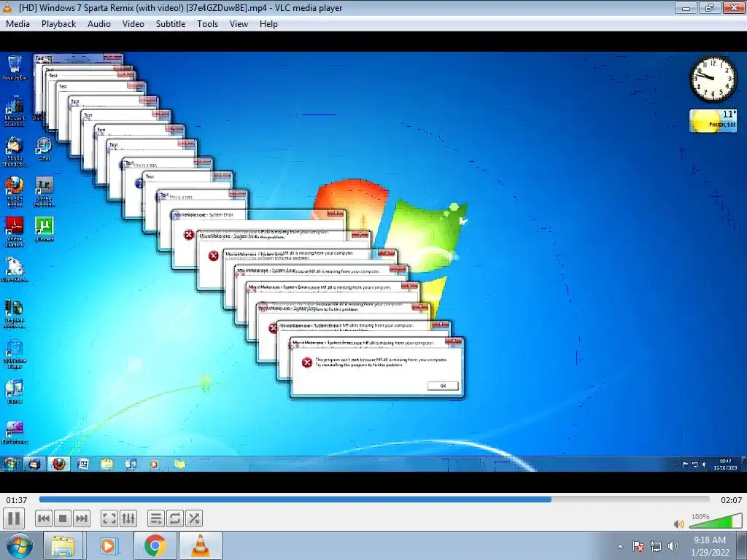The height and width of the screenshot is (560, 747).
Task: Click the Recycle Bin icon in video
Action: [15, 68]
